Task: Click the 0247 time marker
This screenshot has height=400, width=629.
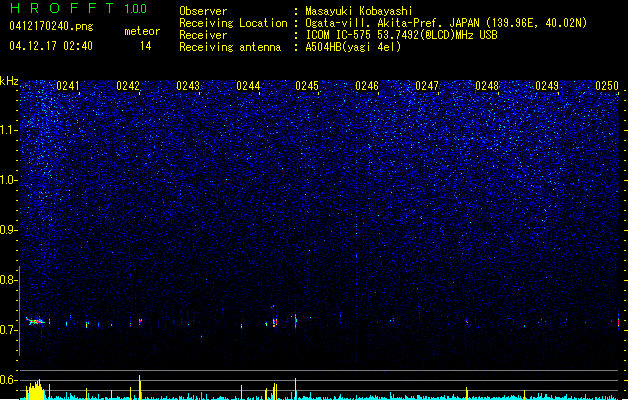Action: pyautogui.click(x=427, y=86)
